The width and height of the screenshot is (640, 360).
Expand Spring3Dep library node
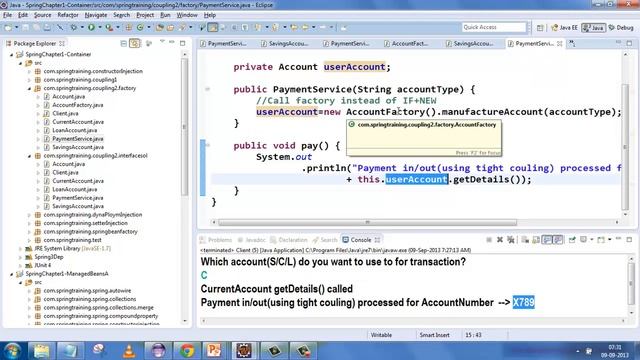pos(20,257)
